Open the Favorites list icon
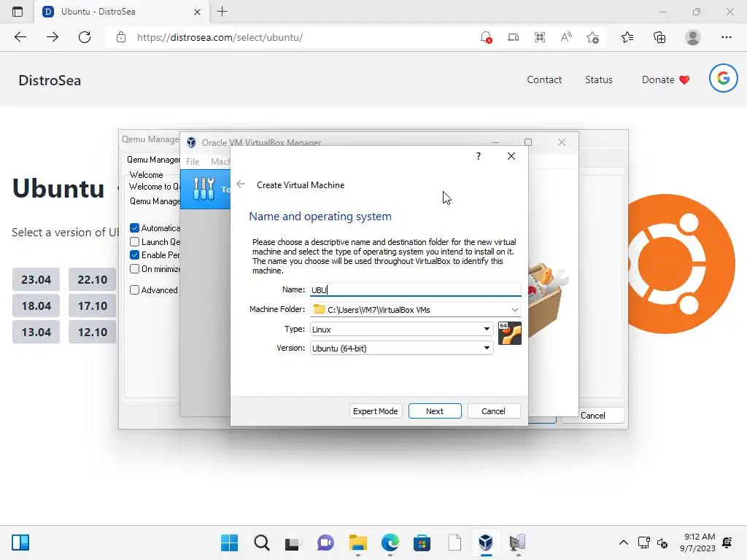The height and width of the screenshot is (560, 747). [627, 37]
